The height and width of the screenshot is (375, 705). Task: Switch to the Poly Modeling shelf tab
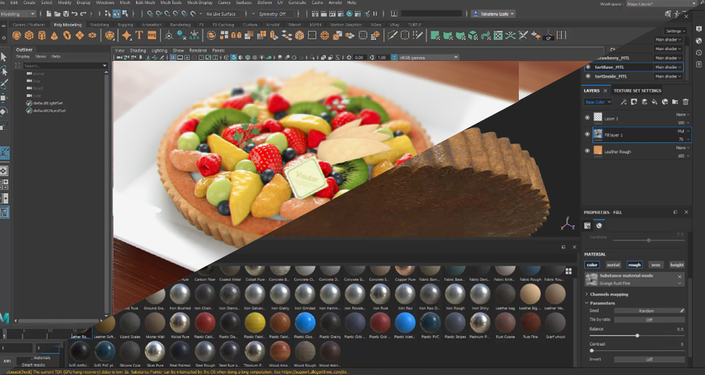(67, 25)
